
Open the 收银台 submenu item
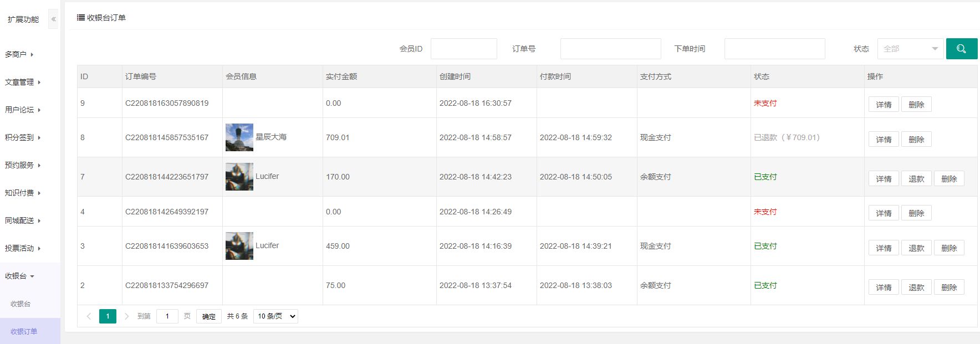21,304
